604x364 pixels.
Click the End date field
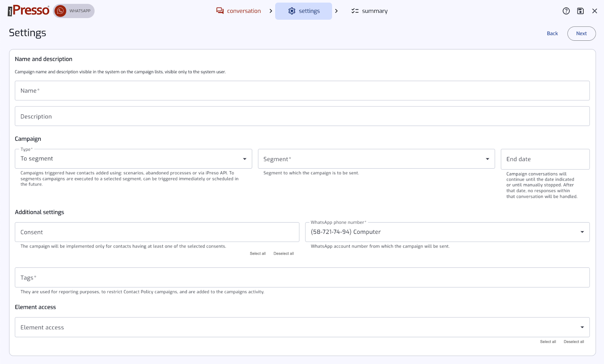(x=545, y=159)
